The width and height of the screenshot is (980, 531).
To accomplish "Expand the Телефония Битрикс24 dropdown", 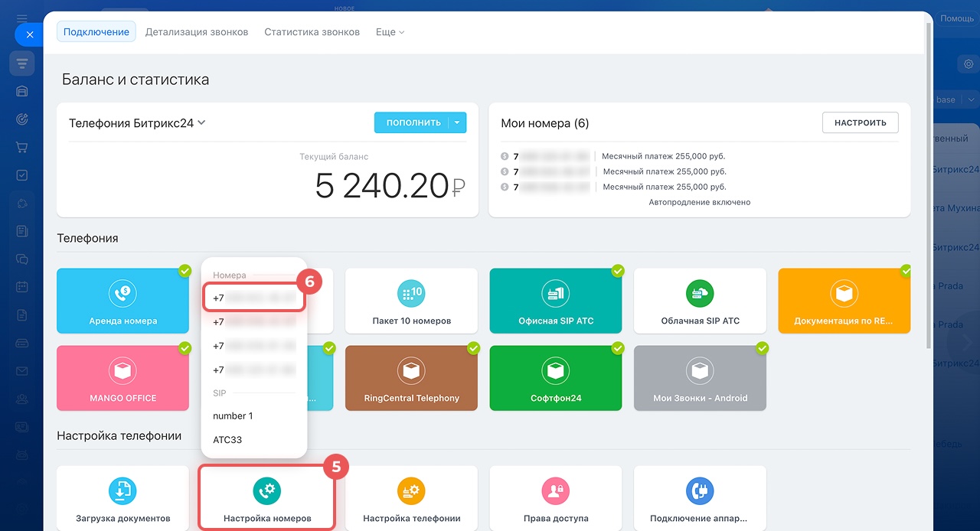I will click(137, 123).
